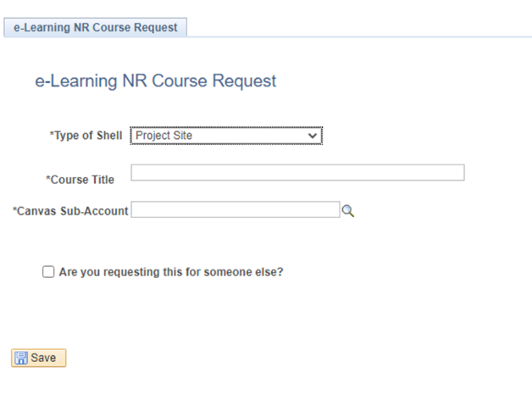Focus the Course Title text field
532x406 pixels.
(x=297, y=173)
